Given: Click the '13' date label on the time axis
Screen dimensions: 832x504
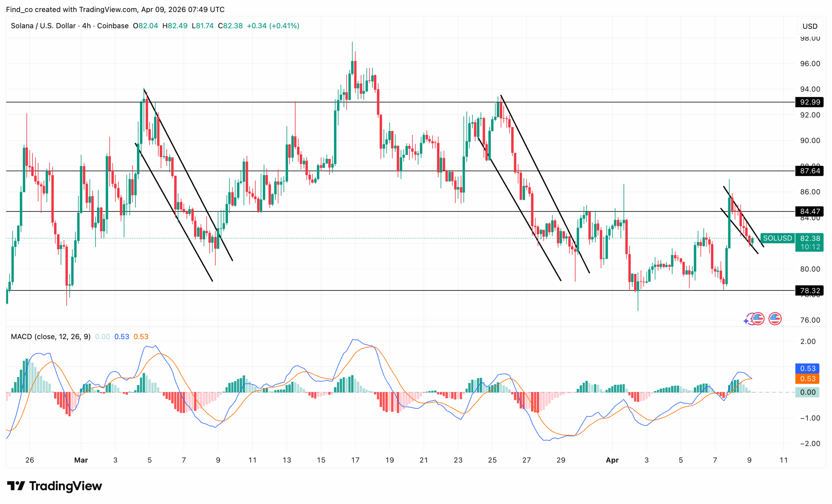Looking at the screenshot, I should coord(287,460).
